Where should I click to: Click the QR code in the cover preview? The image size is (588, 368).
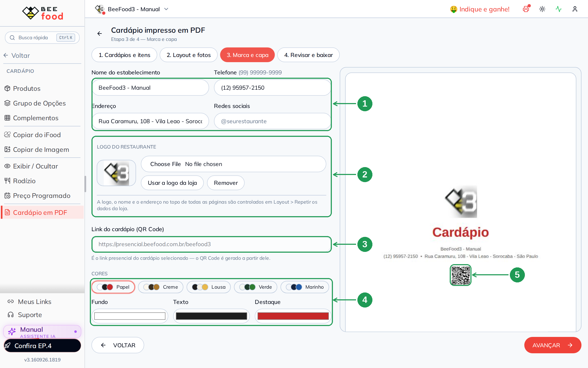coord(461,275)
